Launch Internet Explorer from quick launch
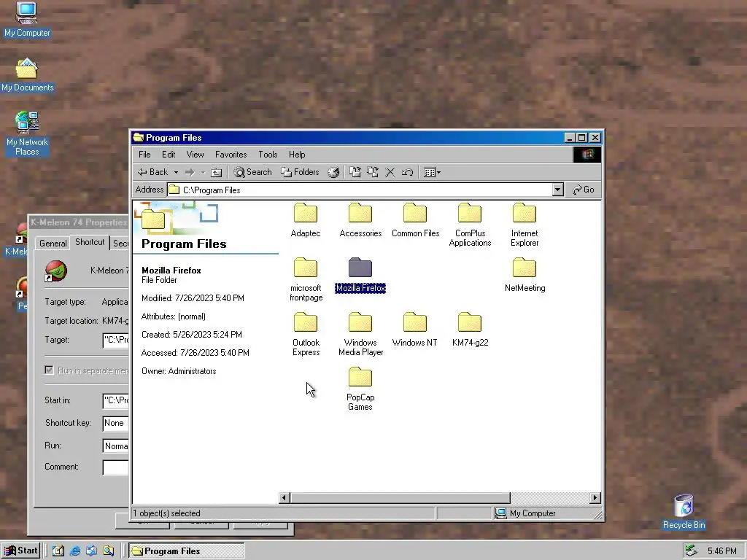The image size is (747, 560). (75, 551)
